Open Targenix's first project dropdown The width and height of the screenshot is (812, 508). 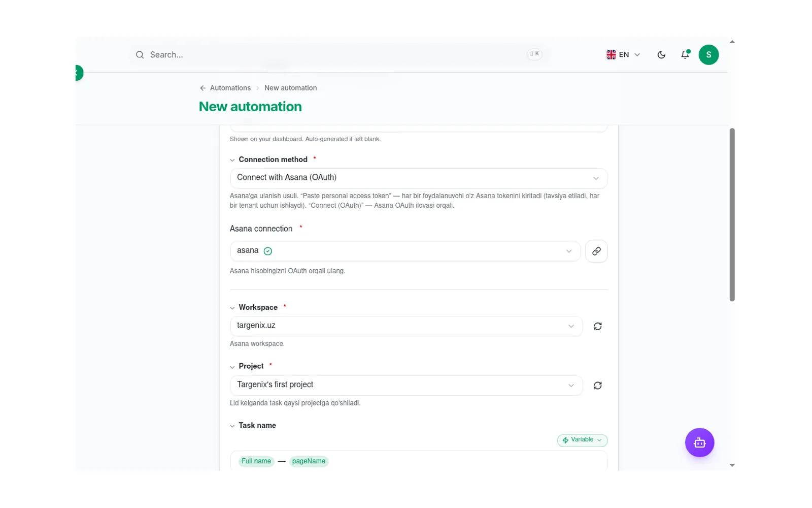pyautogui.click(x=406, y=386)
